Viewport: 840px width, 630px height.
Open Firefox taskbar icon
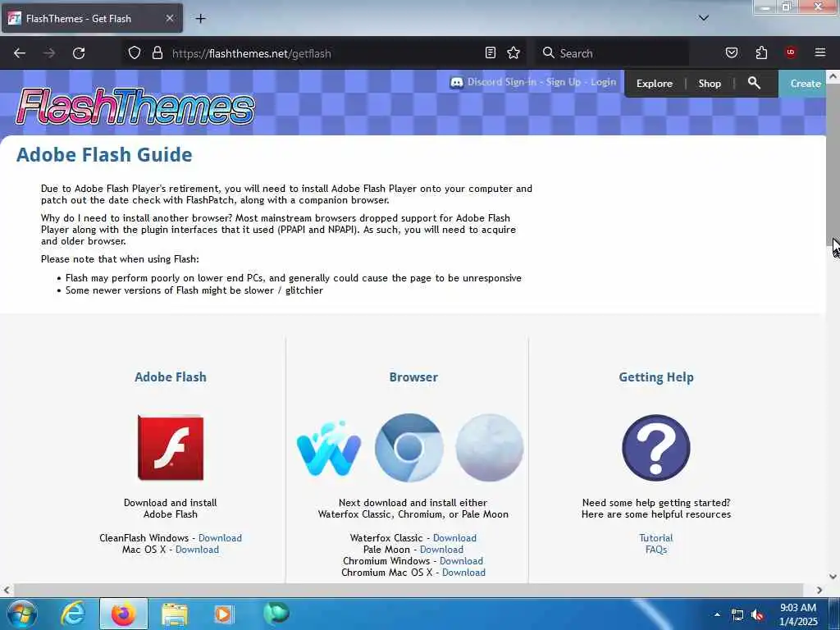coord(123,614)
